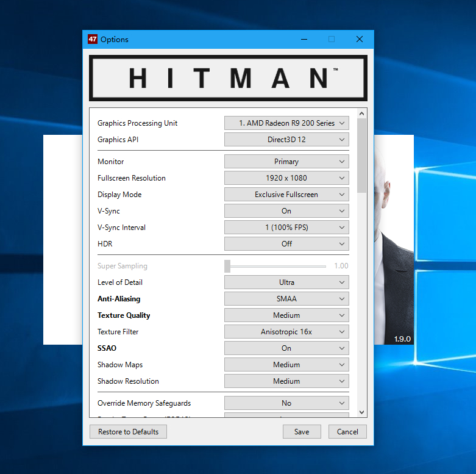Select the Anti-Aliasing SMAA dropdown

pos(286,299)
